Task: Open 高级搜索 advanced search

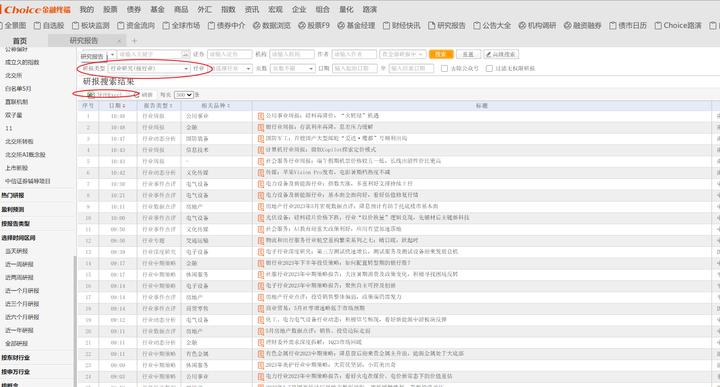Action: 501,54
